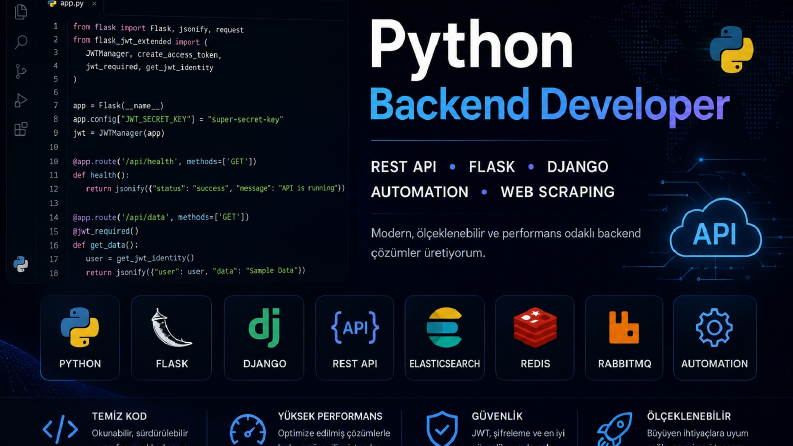Screen dimensions: 793x446
Task: Click 'JWT_SECRET_KEY' config code line
Action: point(178,119)
